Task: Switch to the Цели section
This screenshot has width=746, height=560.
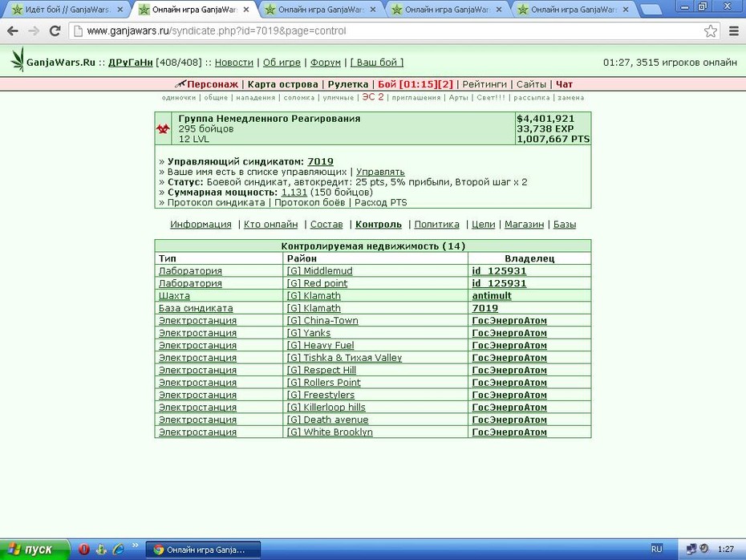Action: point(484,224)
